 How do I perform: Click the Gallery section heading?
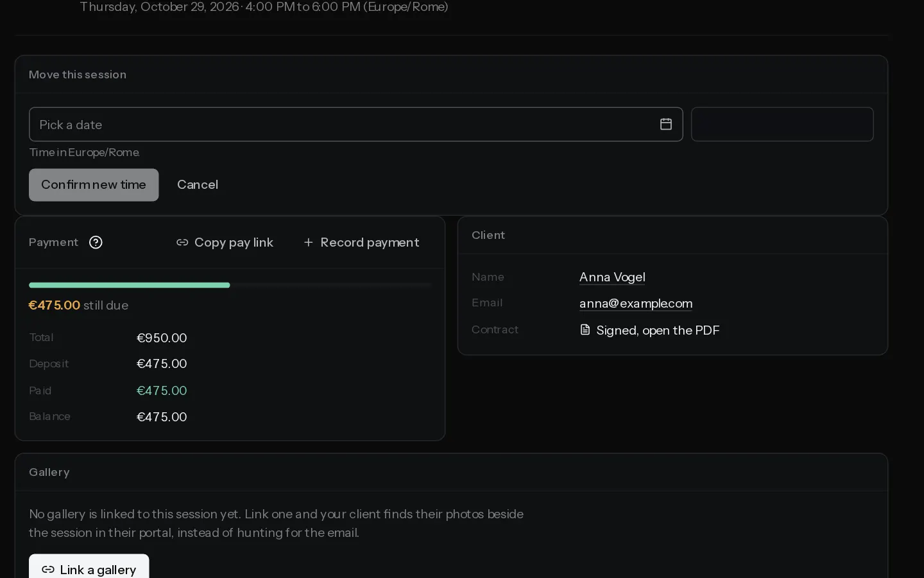coord(49,472)
